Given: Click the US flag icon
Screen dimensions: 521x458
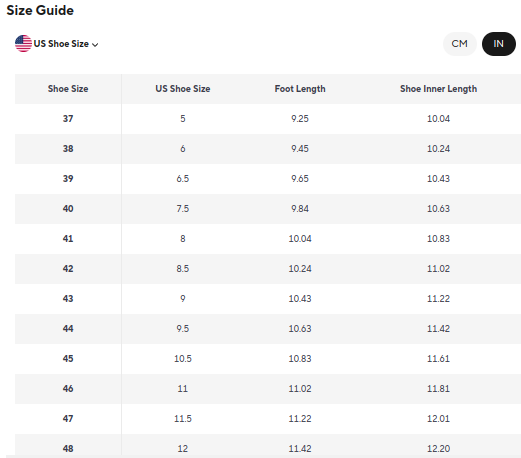Looking at the screenshot, I should [23, 44].
